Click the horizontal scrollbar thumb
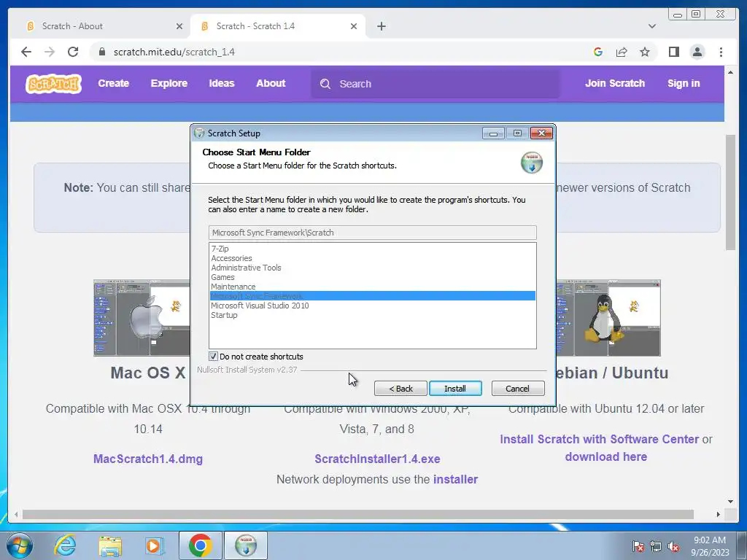 pyautogui.click(x=357, y=514)
